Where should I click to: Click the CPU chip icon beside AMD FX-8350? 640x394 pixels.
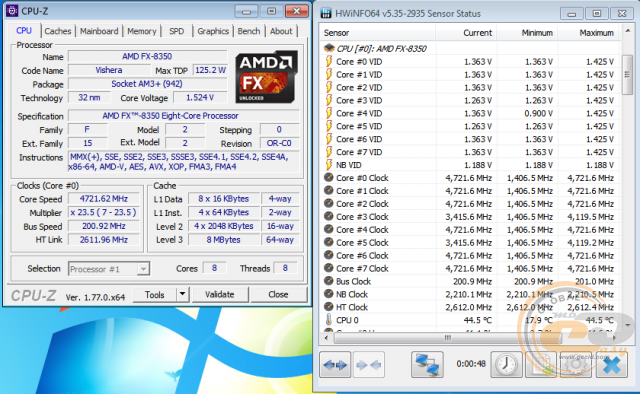(329, 48)
